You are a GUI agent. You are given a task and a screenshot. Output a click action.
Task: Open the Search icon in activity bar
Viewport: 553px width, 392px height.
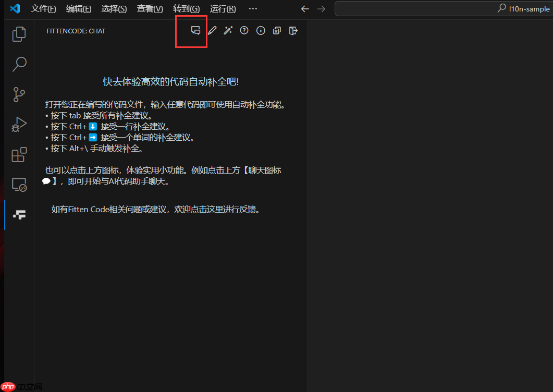click(19, 64)
